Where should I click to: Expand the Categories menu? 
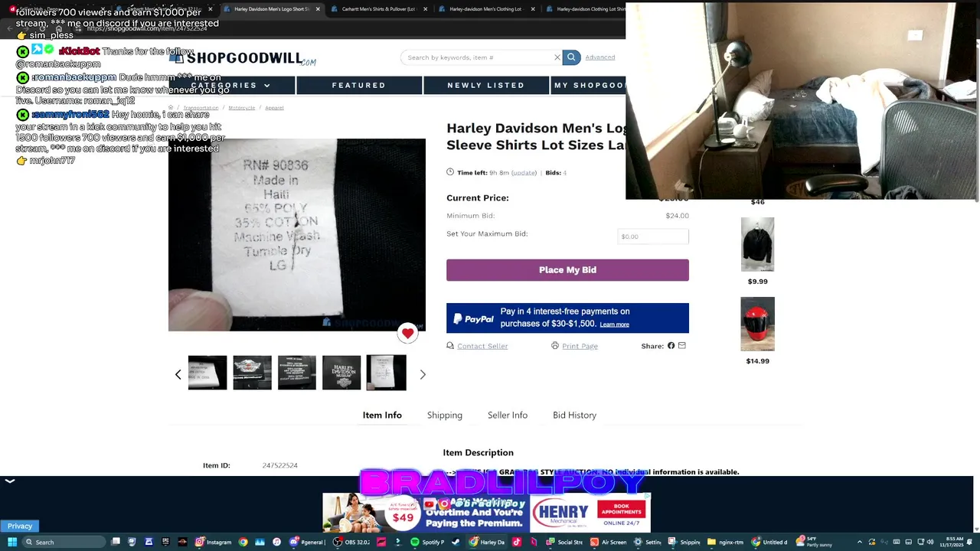pos(230,85)
